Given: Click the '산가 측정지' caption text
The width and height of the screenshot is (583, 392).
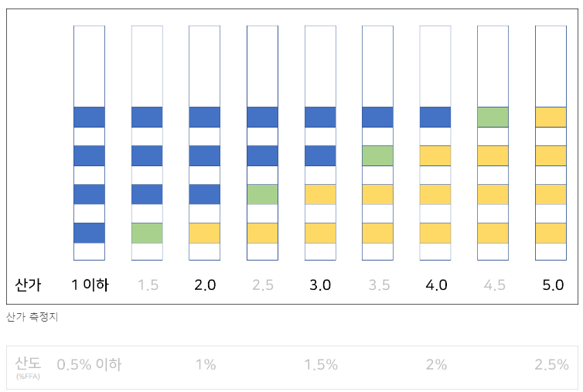Looking at the screenshot, I should click(32, 317).
